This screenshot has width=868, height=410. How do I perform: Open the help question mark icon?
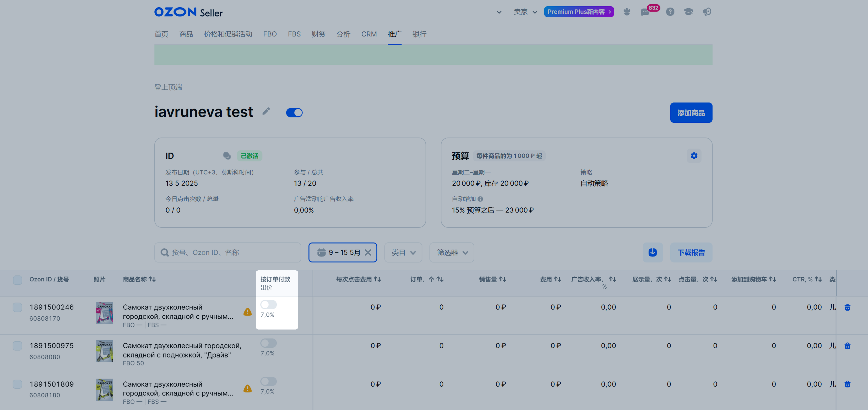pyautogui.click(x=670, y=12)
